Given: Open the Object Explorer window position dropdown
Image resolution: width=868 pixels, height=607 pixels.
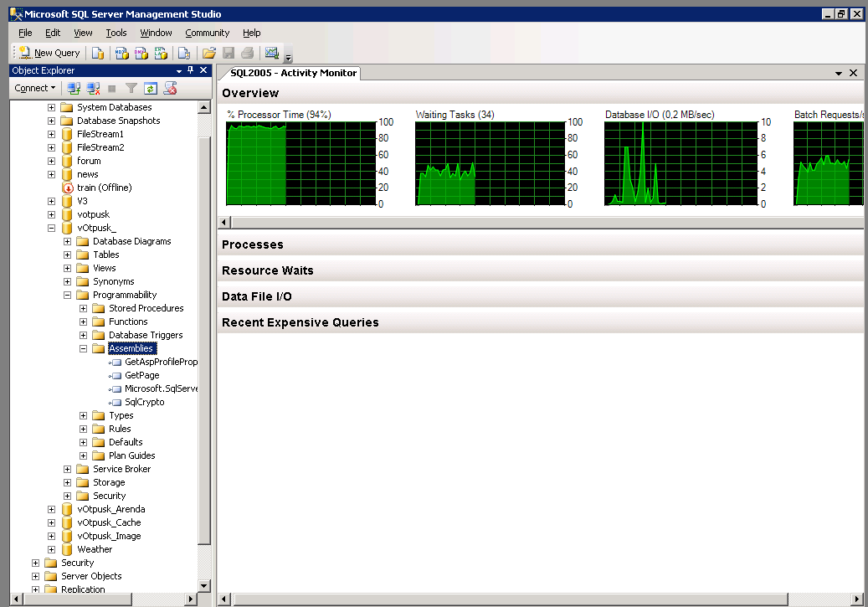Looking at the screenshot, I should (179, 71).
